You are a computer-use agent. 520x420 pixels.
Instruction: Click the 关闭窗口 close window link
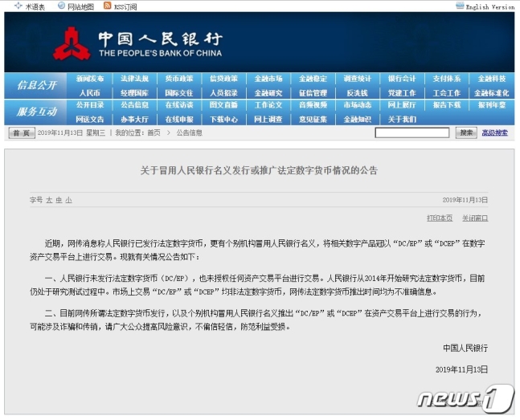pos(475,218)
